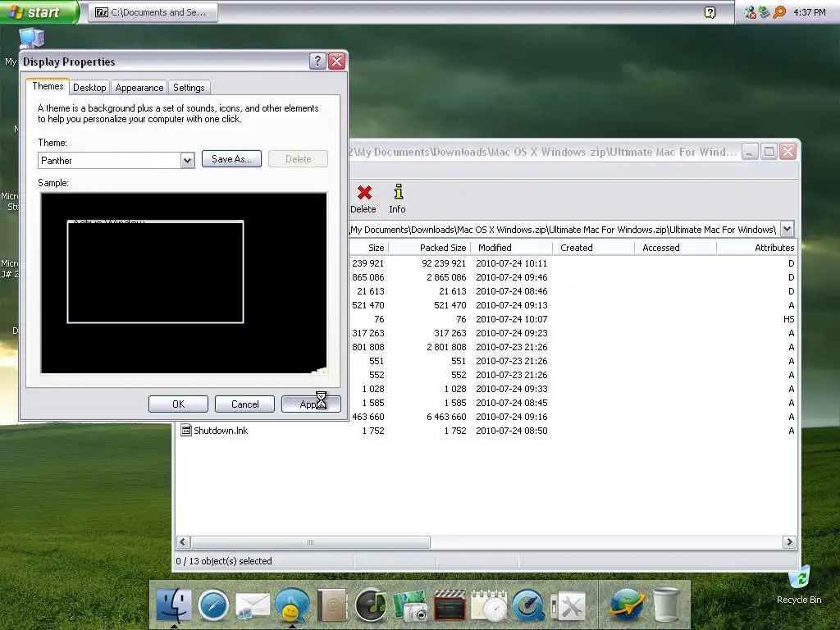Click the Messenger tray icon with red X

pos(750,11)
